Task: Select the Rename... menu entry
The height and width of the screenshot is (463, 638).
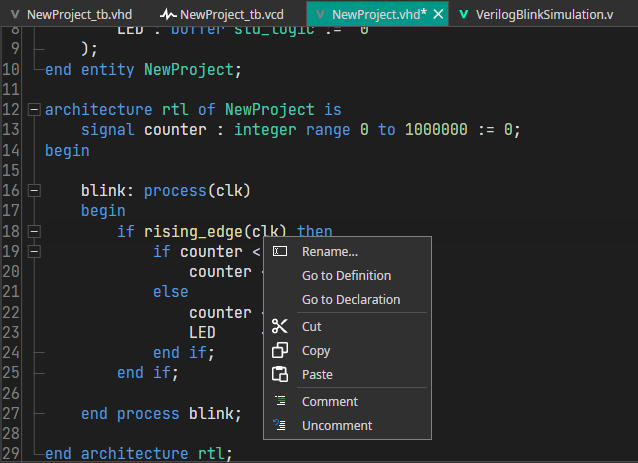Action: tap(329, 252)
